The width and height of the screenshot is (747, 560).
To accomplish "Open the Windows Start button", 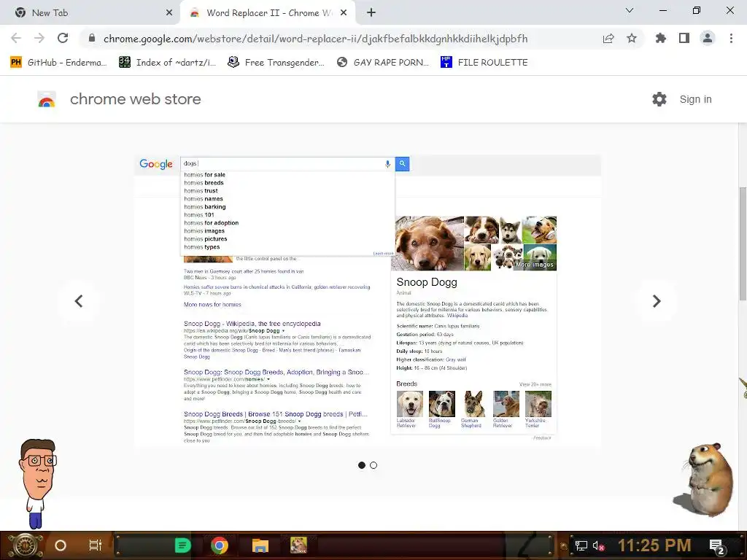I will 26,545.
